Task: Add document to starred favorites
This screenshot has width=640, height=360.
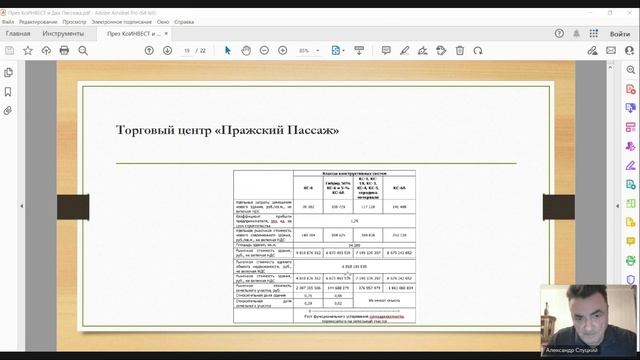Action: coord(28,51)
